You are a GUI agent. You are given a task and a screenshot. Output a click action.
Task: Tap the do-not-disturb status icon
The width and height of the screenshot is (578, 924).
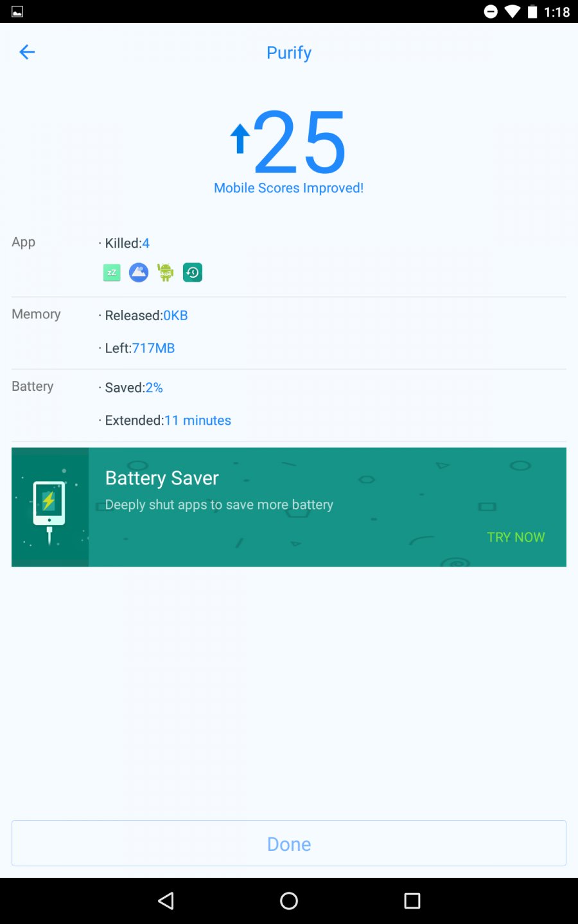click(x=491, y=12)
